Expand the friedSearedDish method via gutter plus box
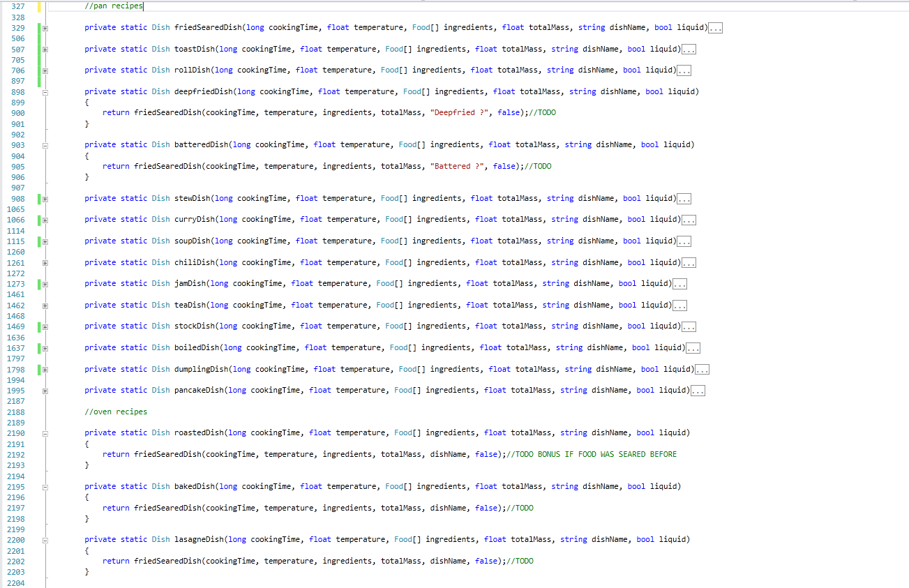 pyautogui.click(x=45, y=29)
